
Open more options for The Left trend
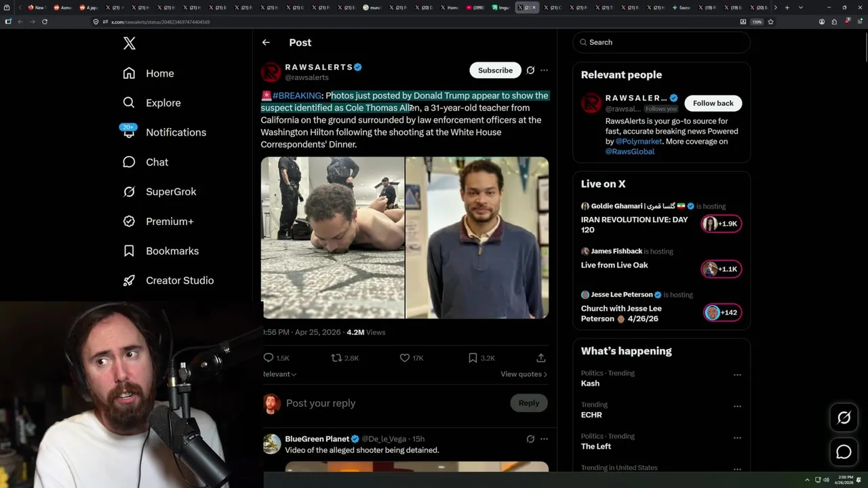pos(737,438)
